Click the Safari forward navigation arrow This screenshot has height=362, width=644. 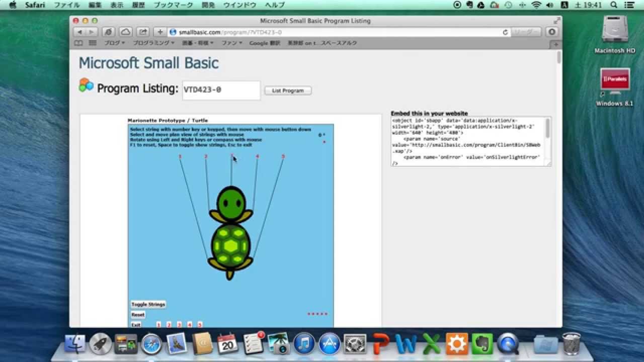92,32
